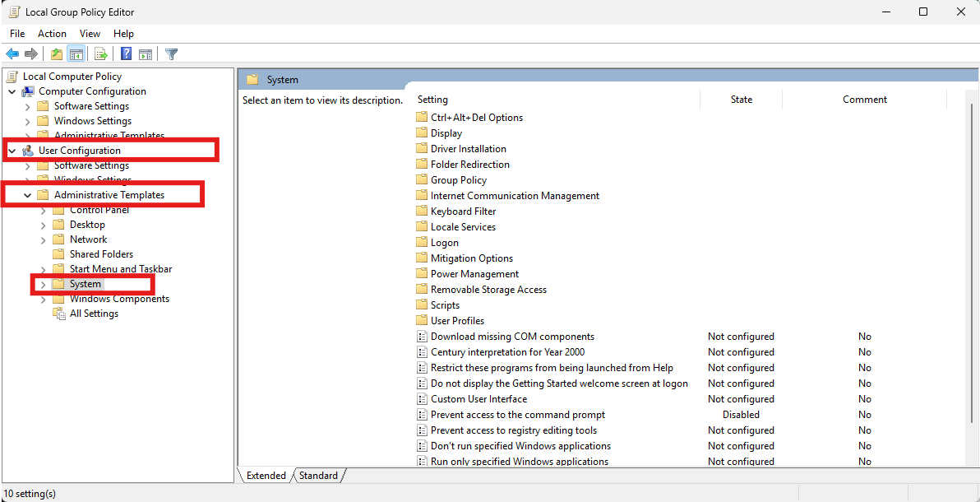The image size is (980, 502).
Task: Click the User Configuration person icon
Action: [28, 151]
